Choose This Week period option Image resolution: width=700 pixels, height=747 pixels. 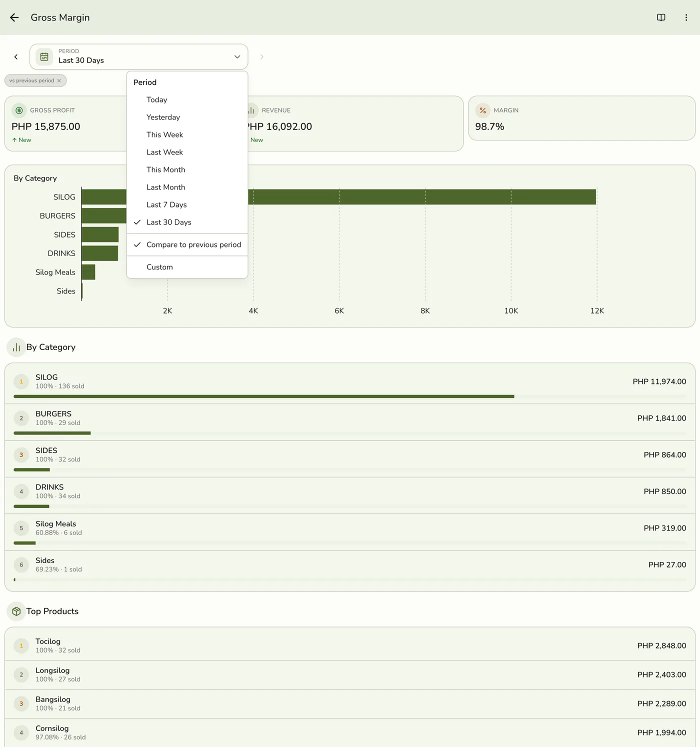pyautogui.click(x=187, y=135)
